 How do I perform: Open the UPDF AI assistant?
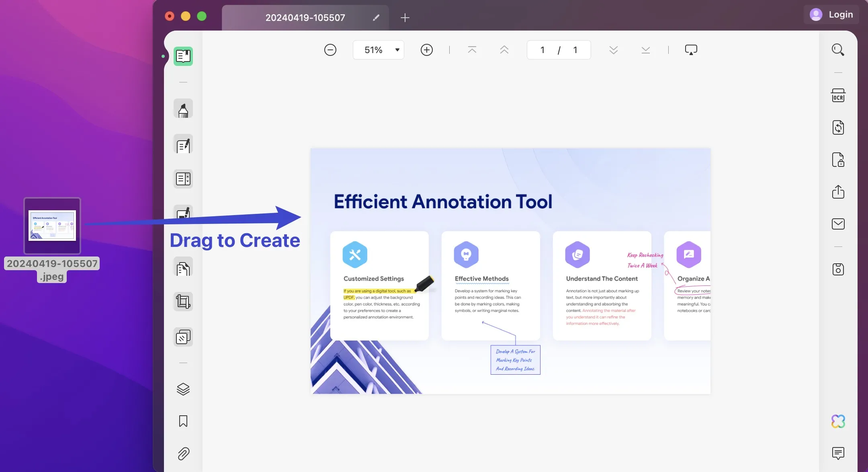[838, 421]
